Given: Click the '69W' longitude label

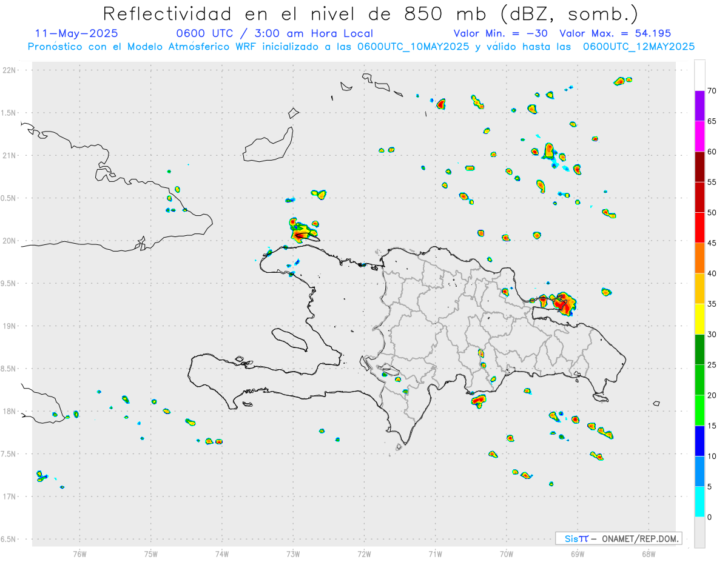Looking at the screenshot, I should coord(578,553).
